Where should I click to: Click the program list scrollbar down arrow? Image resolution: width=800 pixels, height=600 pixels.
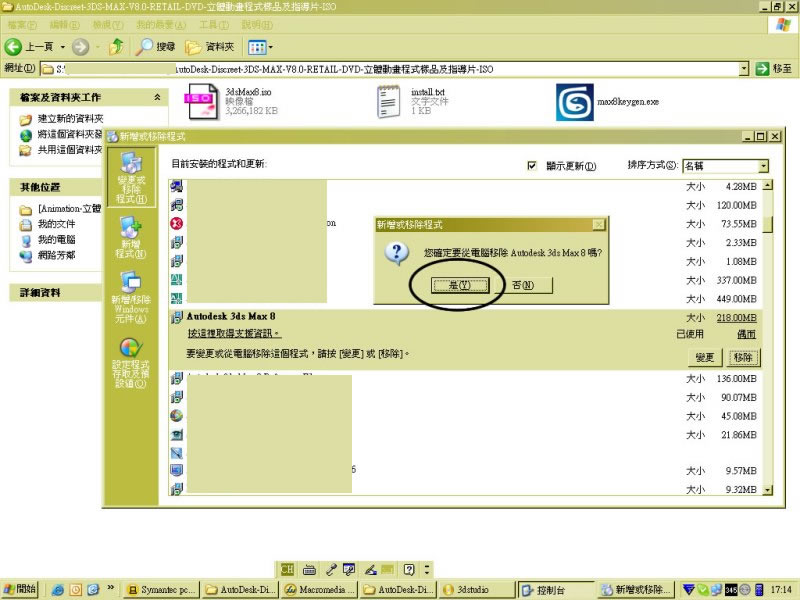tap(767, 490)
